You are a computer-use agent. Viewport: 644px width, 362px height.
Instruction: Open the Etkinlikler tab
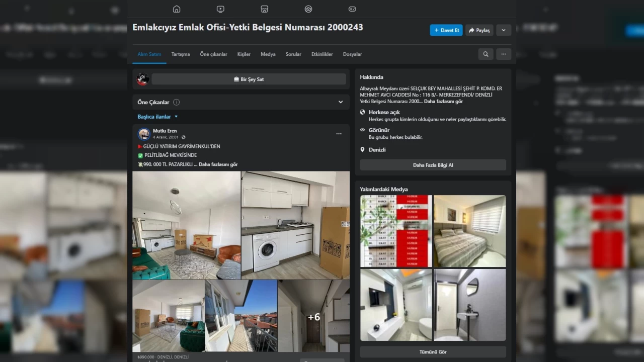(322, 54)
